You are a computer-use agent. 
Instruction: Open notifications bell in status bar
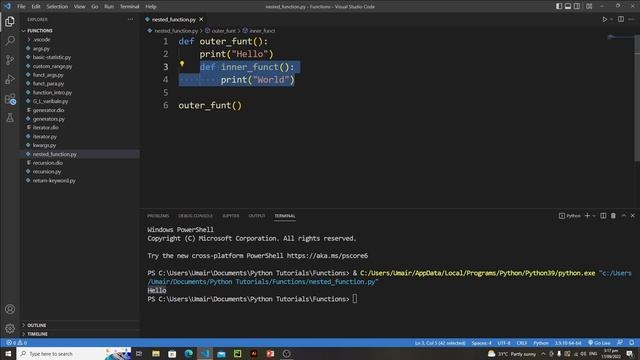coord(631,343)
